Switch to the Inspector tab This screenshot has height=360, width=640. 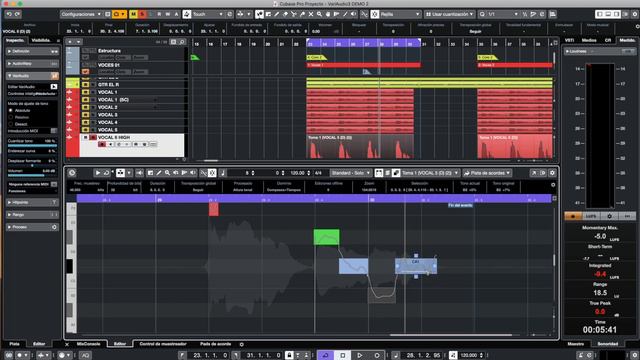coord(16,40)
